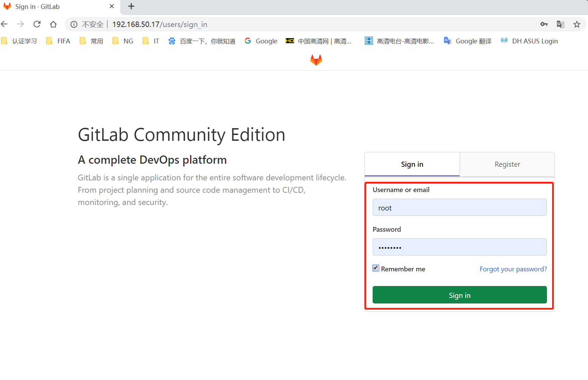The image size is (588, 380).
Task: Switch to the Register tab
Action: [507, 164]
